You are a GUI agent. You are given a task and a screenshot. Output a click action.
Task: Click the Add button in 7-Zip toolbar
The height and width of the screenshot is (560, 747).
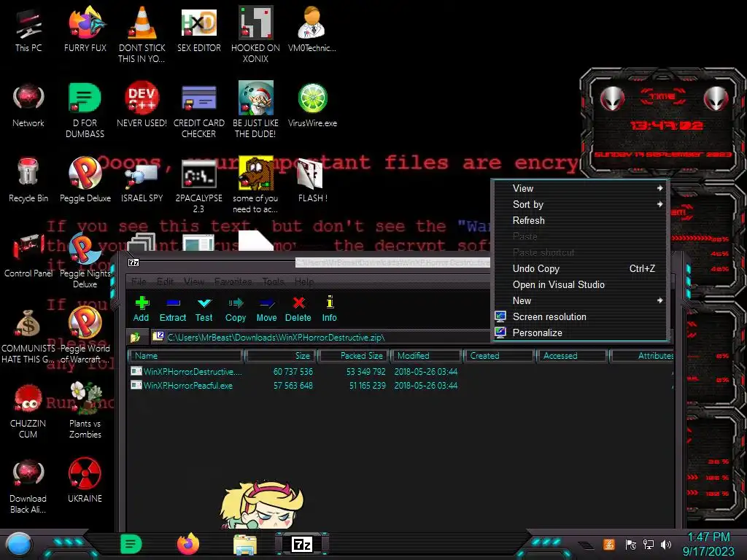pyautogui.click(x=141, y=309)
